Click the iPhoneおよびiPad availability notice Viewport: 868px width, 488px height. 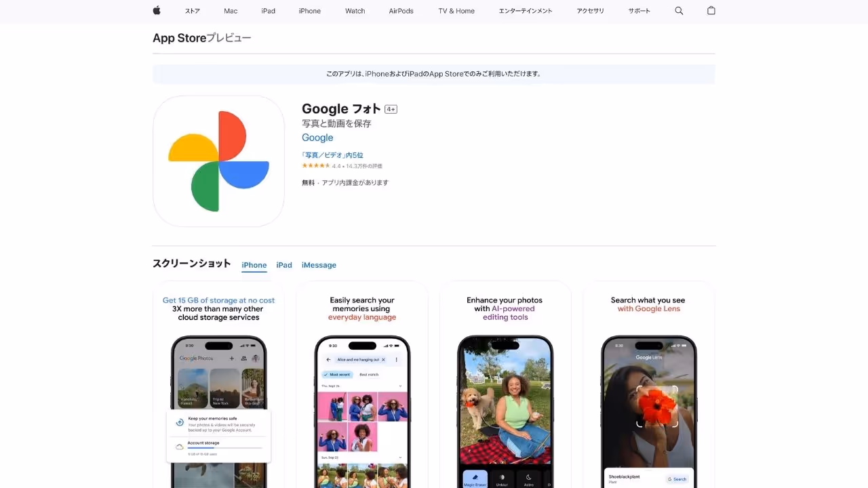point(434,74)
